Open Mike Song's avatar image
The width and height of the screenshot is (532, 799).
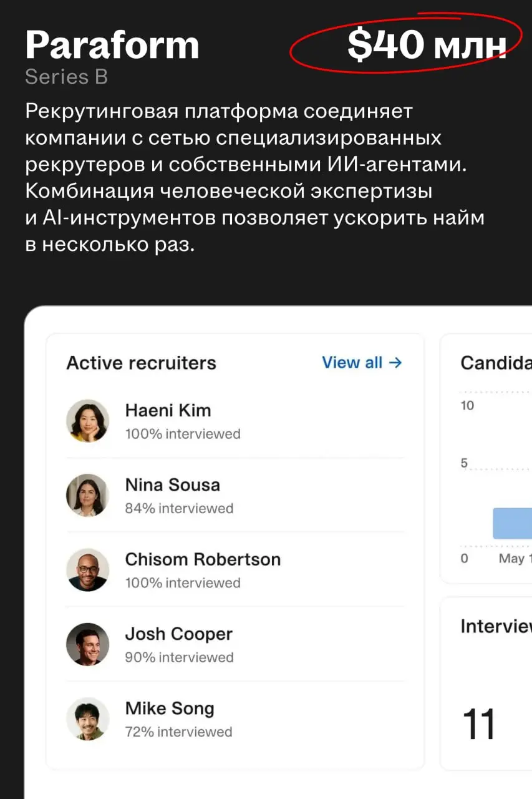coord(87,718)
